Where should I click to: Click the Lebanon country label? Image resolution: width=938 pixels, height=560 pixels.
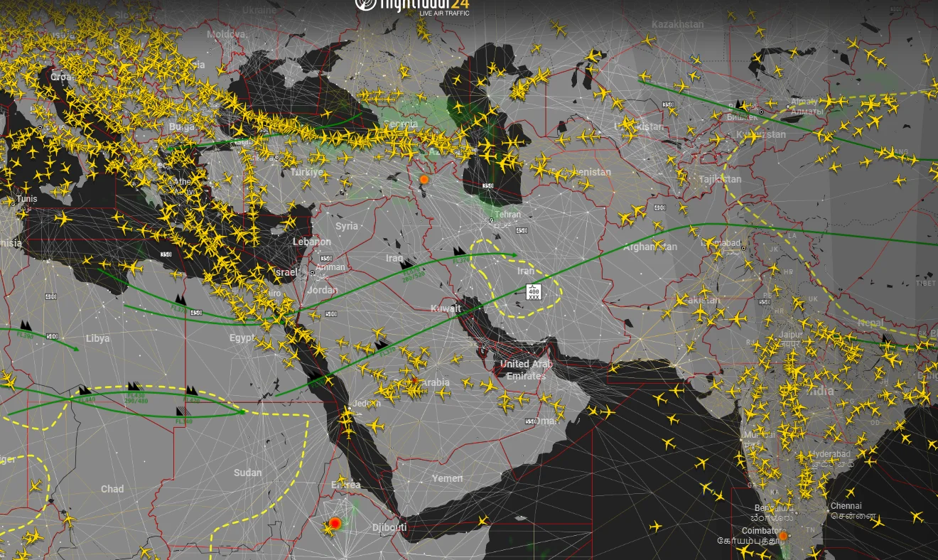312,242
